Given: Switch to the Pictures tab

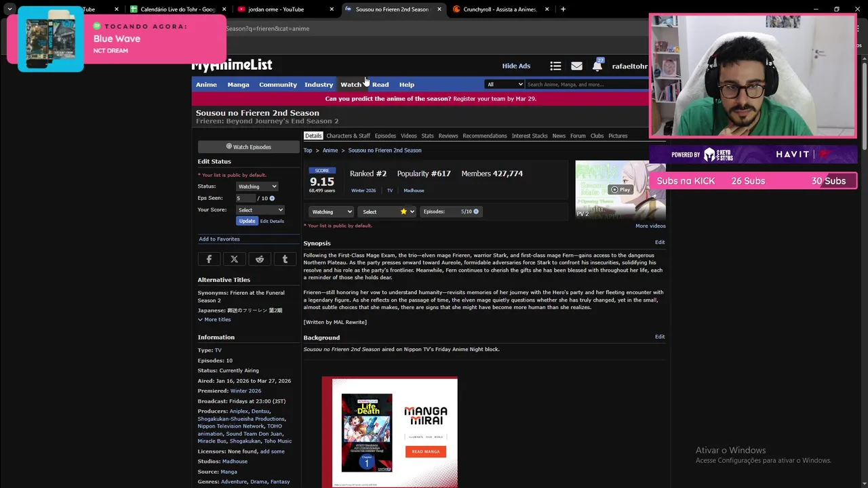Looking at the screenshot, I should pos(618,136).
